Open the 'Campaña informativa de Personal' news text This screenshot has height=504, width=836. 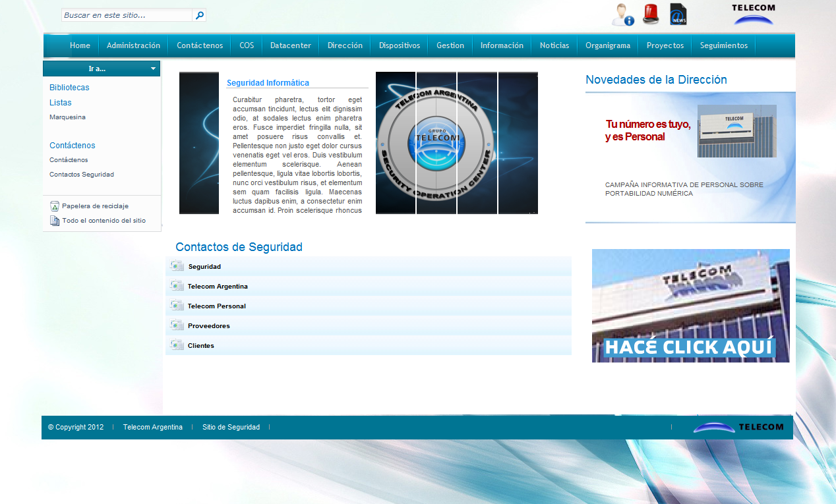tap(684, 189)
